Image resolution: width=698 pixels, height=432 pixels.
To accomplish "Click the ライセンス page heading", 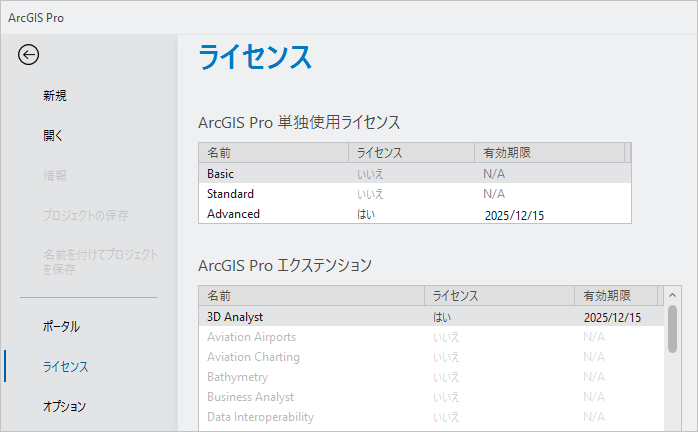I will [255, 57].
